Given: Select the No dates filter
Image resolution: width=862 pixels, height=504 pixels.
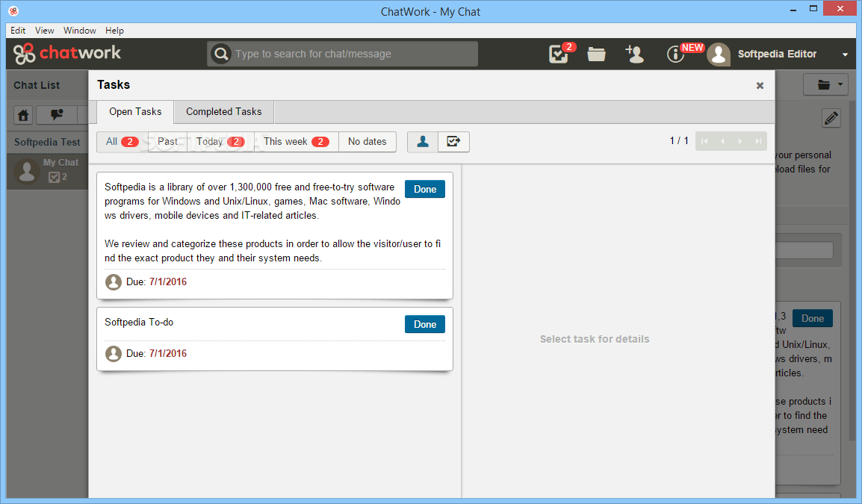Looking at the screenshot, I should (368, 142).
